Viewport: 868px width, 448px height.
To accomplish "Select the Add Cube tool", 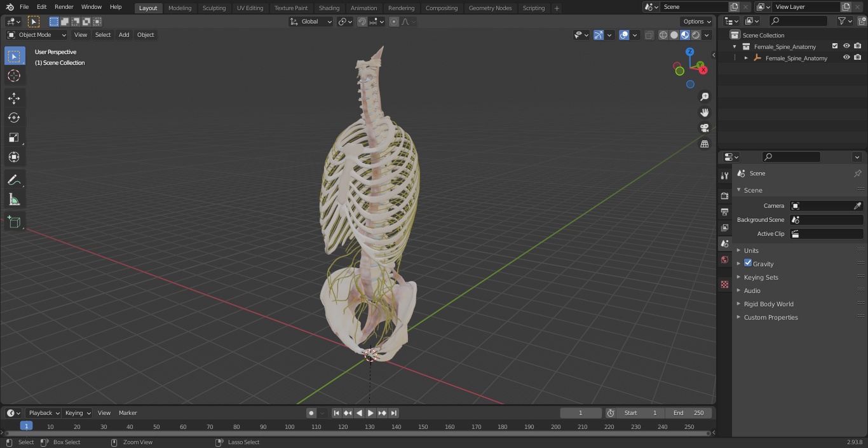I will point(14,222).
